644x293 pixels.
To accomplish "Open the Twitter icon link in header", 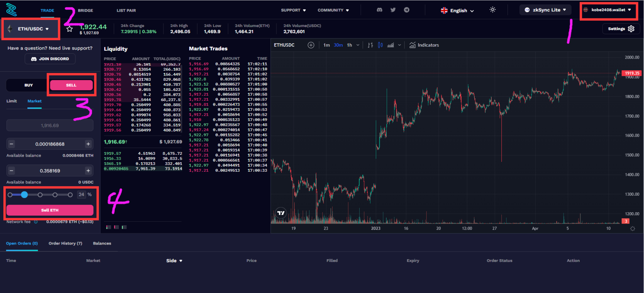I will click(393, 10).
